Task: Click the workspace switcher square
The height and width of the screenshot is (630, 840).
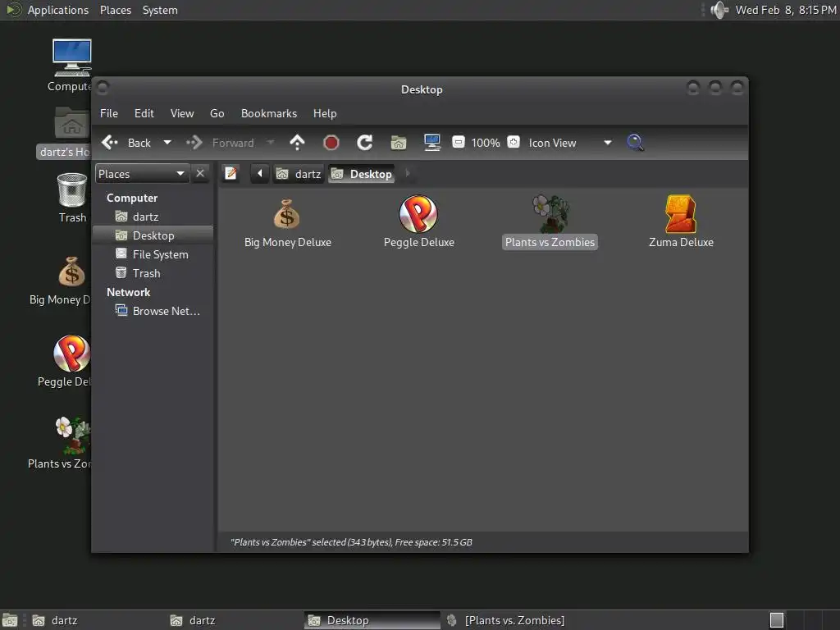Action: click(x=776, y=620)
